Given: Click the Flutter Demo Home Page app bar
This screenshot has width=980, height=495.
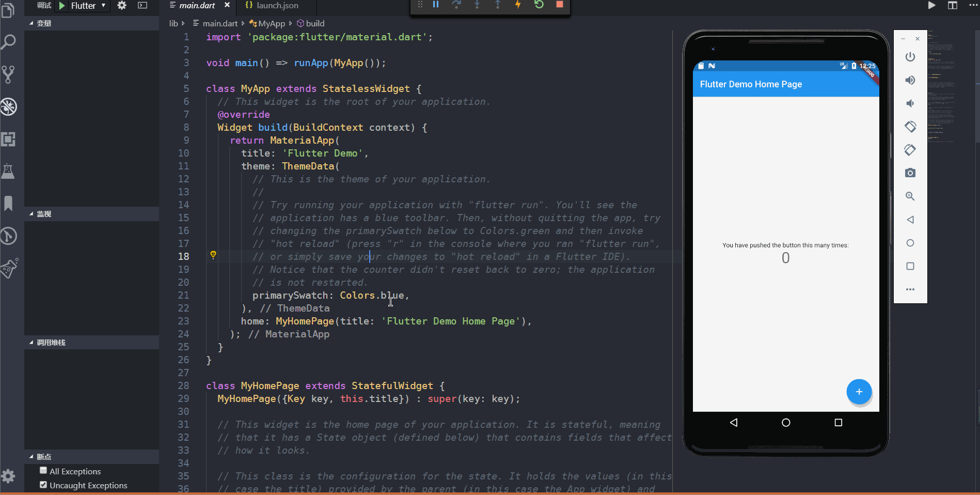Looking at the screenshot, I should click(x=786, y=84).
